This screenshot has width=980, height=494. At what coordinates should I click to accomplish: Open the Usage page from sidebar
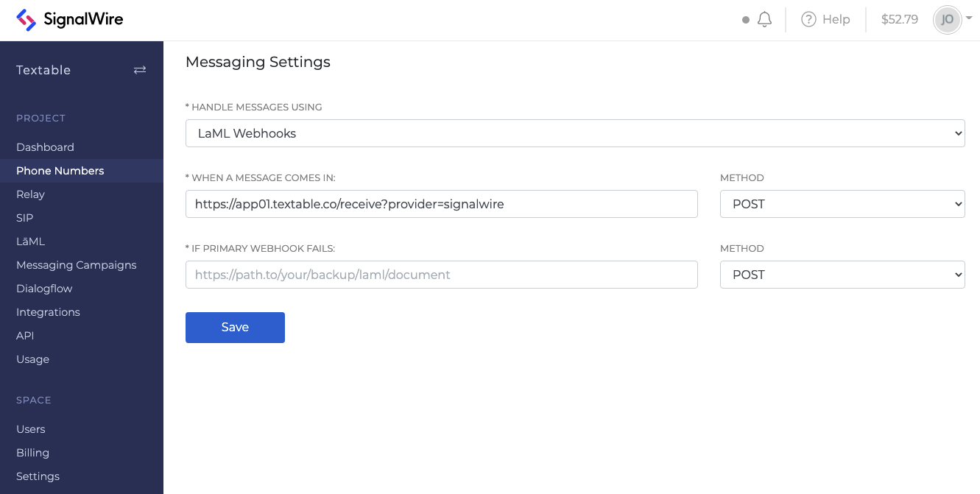[32, 359]
